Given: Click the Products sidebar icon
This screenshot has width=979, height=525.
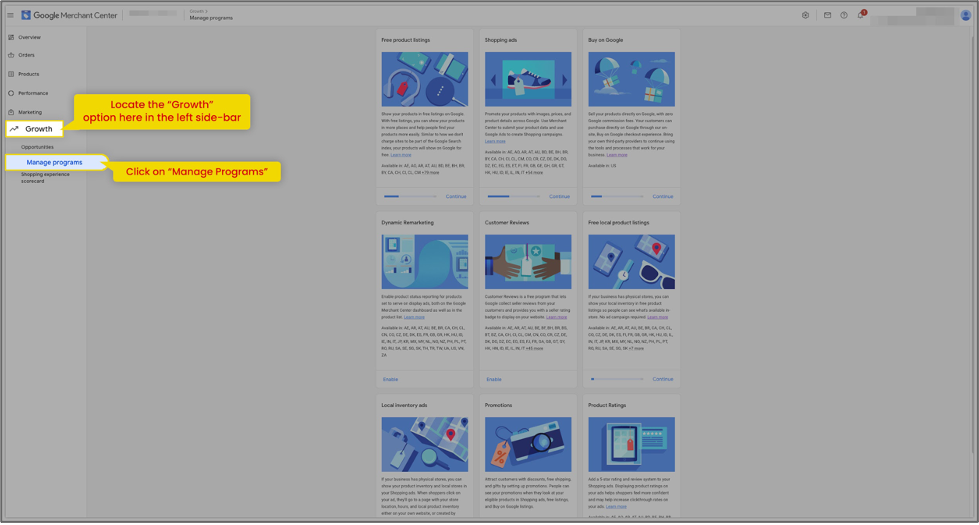Looking at the screenshot, I should coord(11,74).
